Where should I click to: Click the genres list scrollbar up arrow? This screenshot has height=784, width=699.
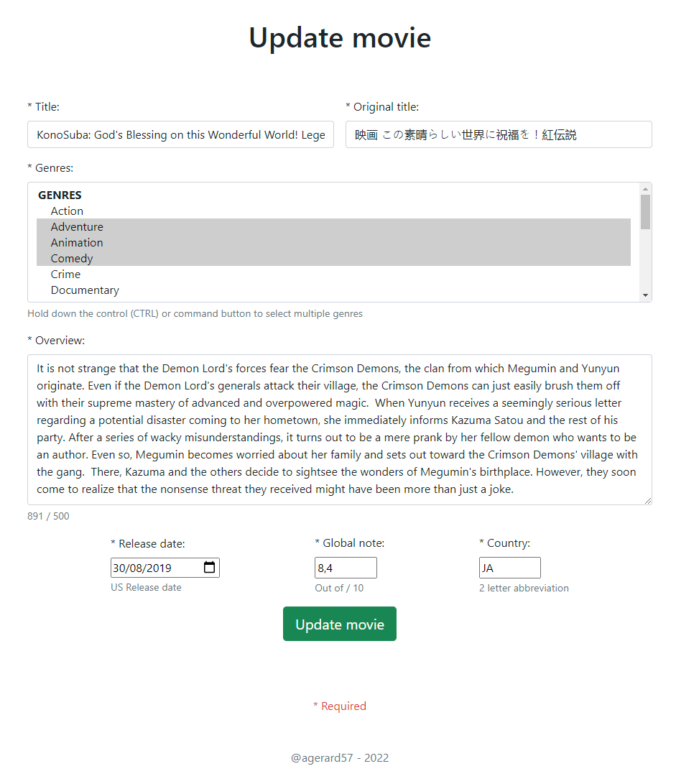point(645,188)
